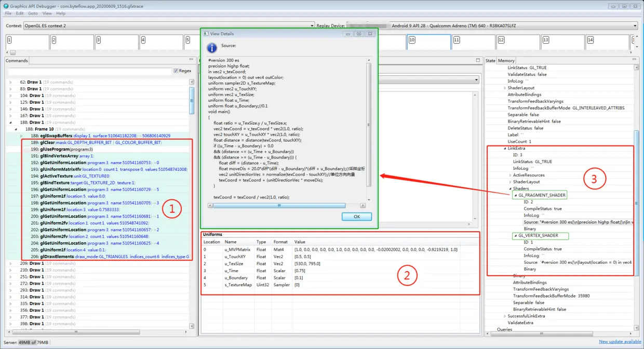
Task: Select the u_Time uniform row
Action: pos(341,271)
